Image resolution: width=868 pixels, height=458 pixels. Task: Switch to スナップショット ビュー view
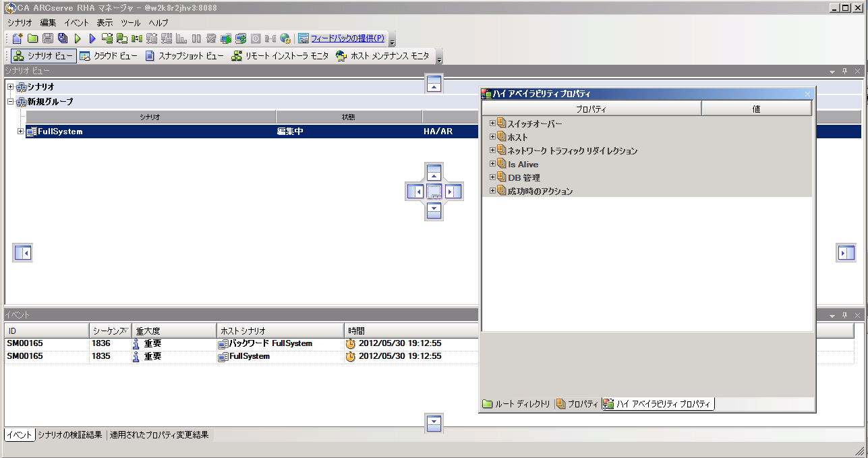[x=184, y=56]
